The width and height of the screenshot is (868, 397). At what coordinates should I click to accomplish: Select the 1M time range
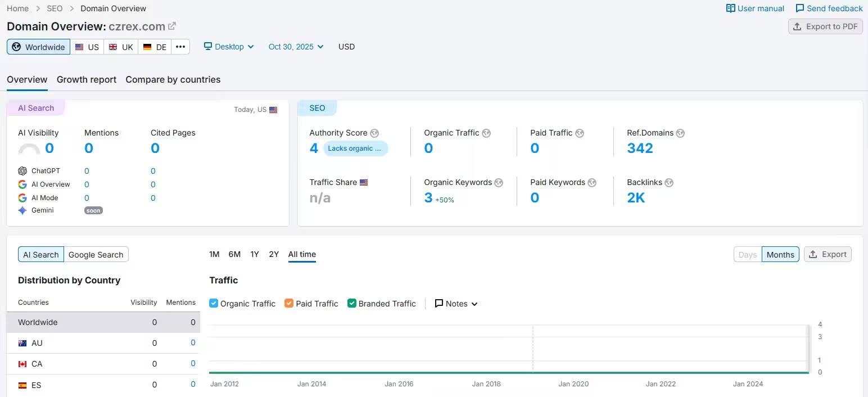click(x=214, y=254)
